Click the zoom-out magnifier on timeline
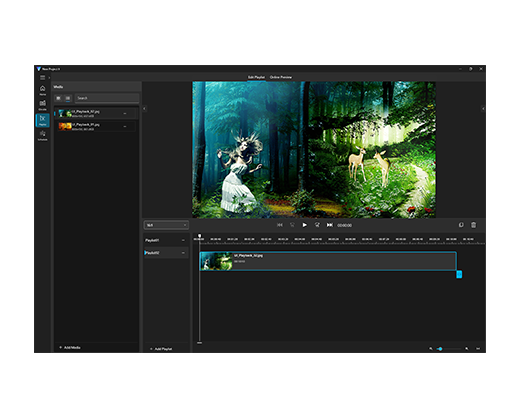 coord(431,349)
